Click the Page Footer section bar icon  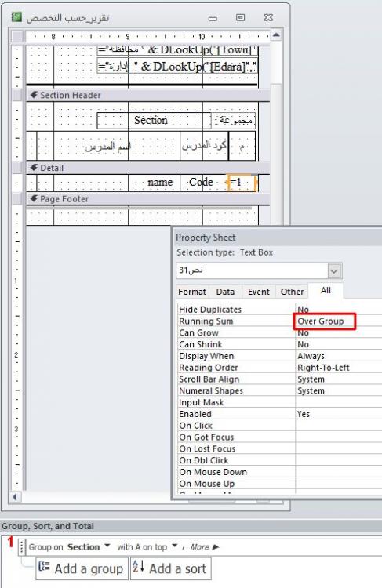[34, 199]
